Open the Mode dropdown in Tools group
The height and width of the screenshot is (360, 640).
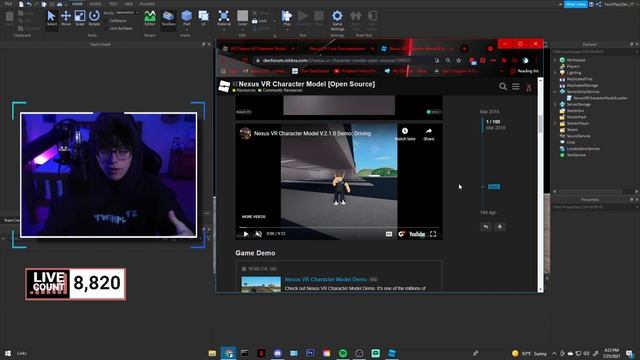coord(127,13)
